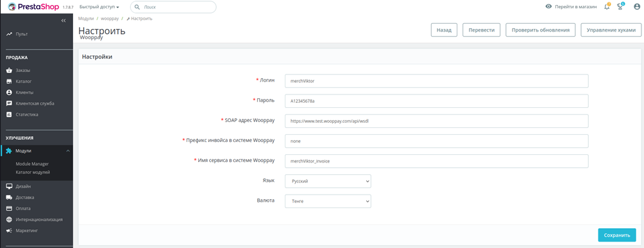The image size is (644, 248).
Task: Collapse the sidebar with double-chevron icon
Action: [x=64, y=20]
